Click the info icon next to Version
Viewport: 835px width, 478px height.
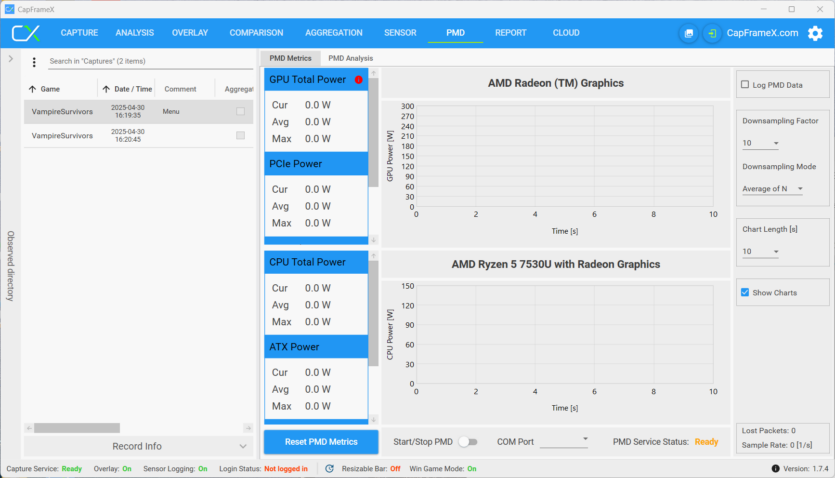(x=775, y=468)
